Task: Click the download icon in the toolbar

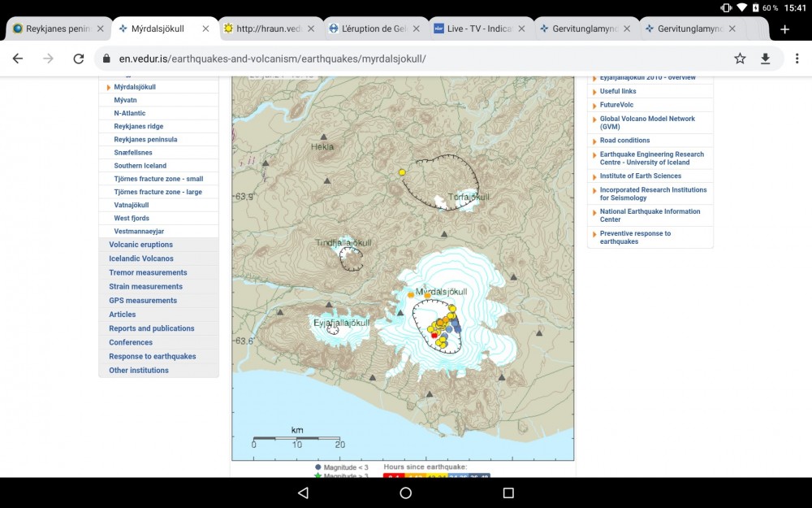Action: click(x=765, y=59)
